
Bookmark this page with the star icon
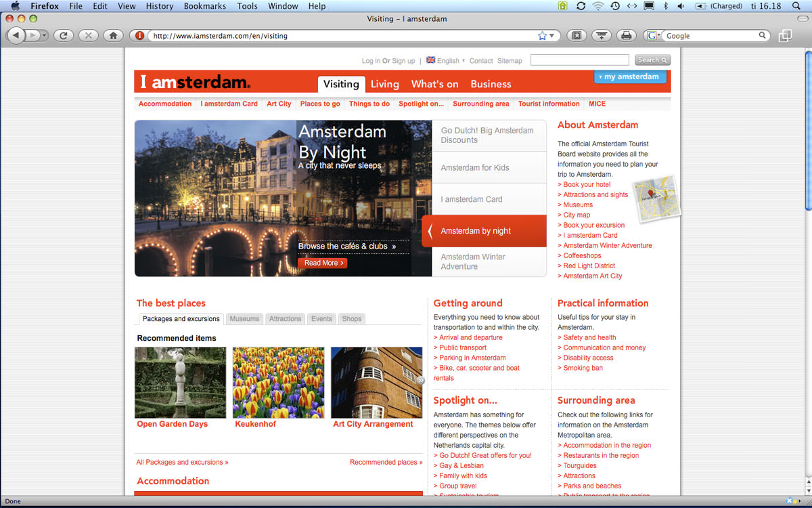[x=542, y=35]
